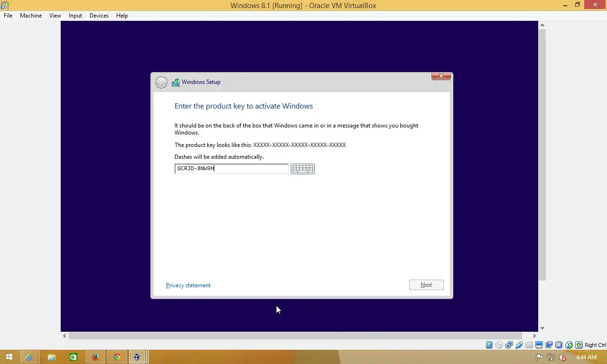Click the product key input field
The image size is (607, 364).
pos(231,169)
